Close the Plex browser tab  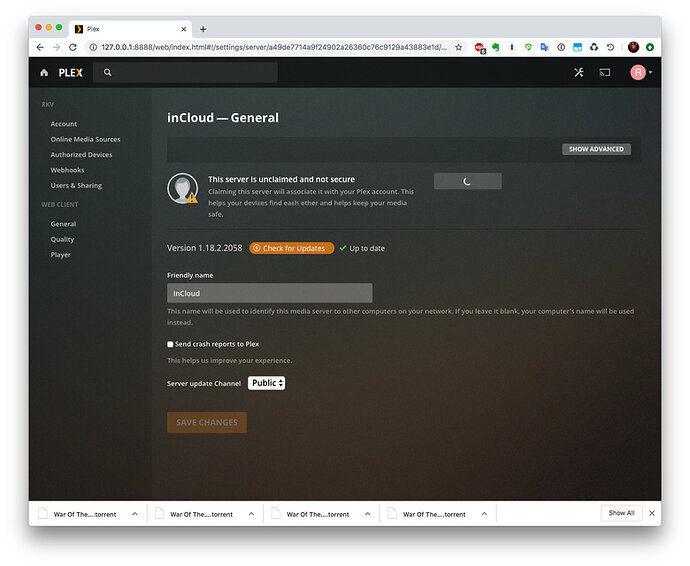[184, 29]
